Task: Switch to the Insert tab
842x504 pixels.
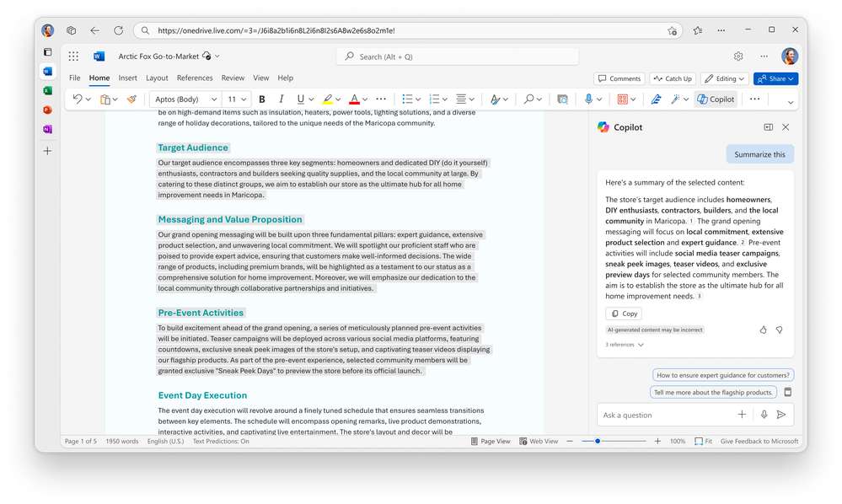Action: click(128, 78)
